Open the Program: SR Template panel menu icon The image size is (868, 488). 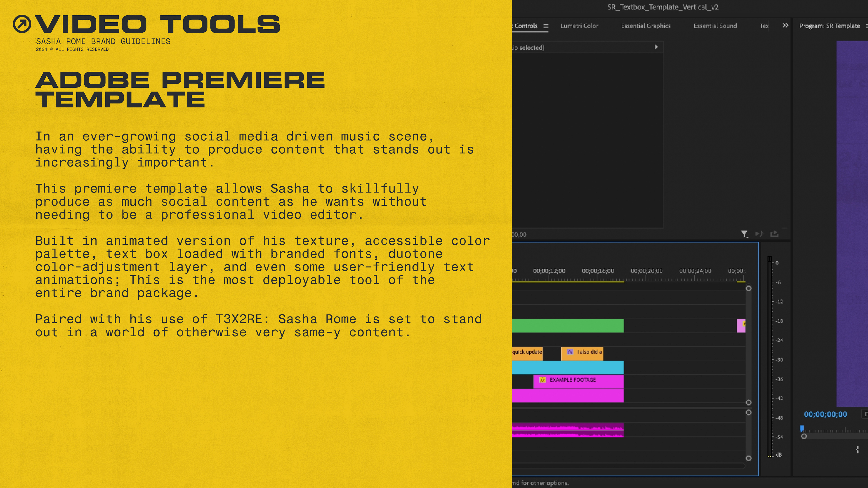[x=867, y=26]
